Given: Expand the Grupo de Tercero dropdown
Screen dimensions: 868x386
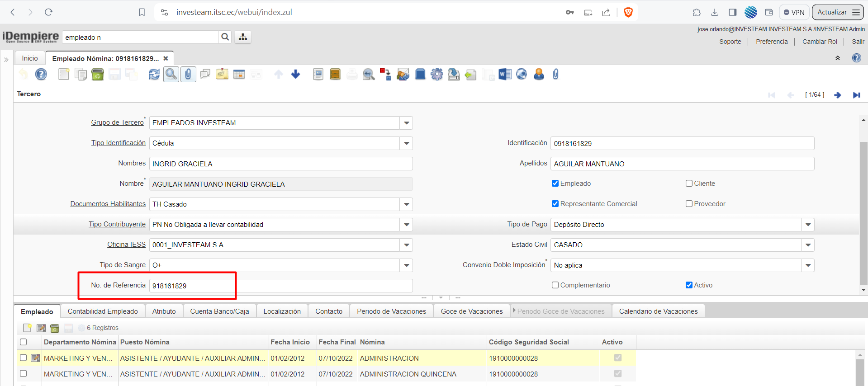Looking at the screenshot, I should (407, 123).
